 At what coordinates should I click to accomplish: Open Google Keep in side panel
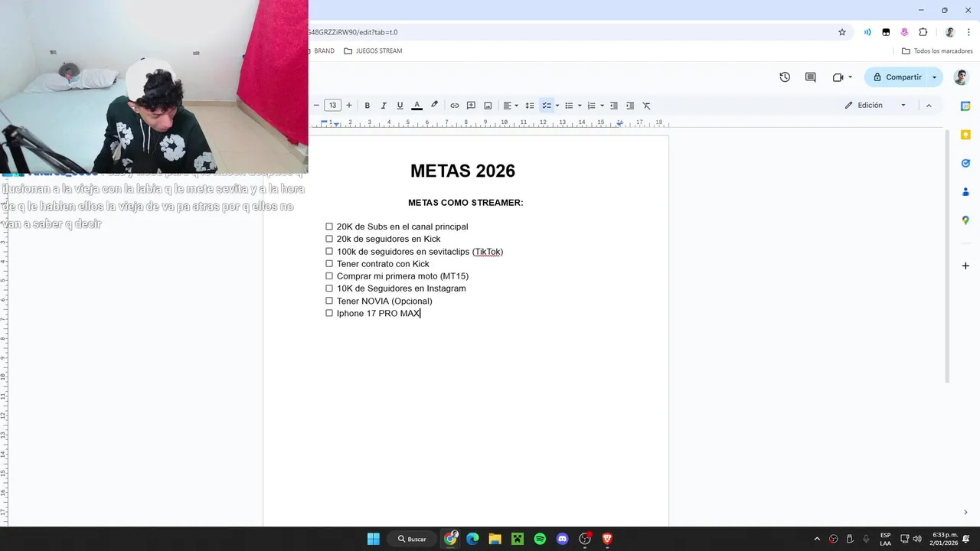pyautogui.click(x=965, y=135)
